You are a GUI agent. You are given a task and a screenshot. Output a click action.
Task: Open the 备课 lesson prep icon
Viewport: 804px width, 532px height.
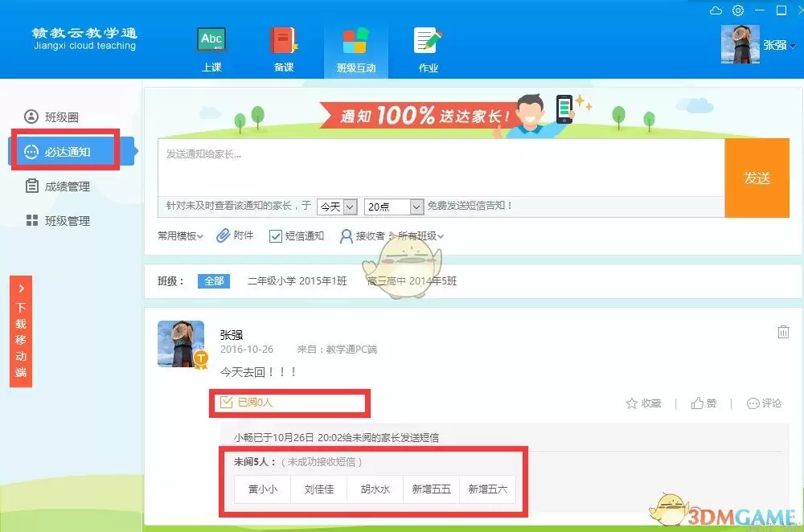(284, 47)
